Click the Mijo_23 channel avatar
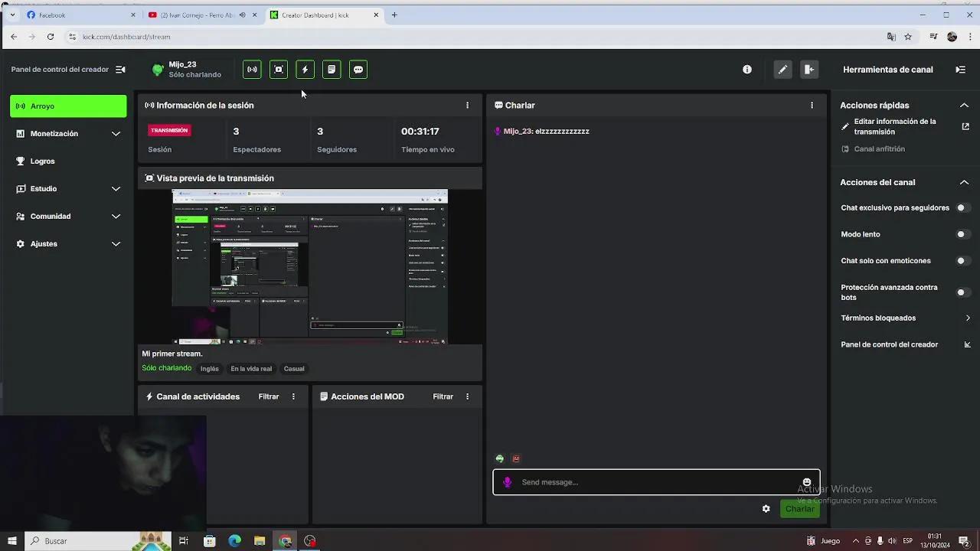Image resolution: width=980 pixels, height=551 pixels. coord(158,70)
